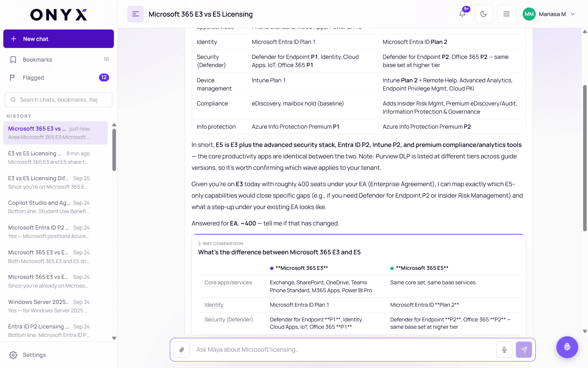Switch to dark mode with moon icon
The width and height of the screenshot is (588, 368).
point(483,14)
